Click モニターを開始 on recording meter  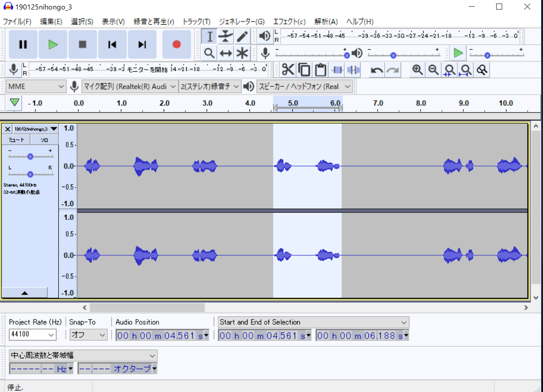[148, 69]
